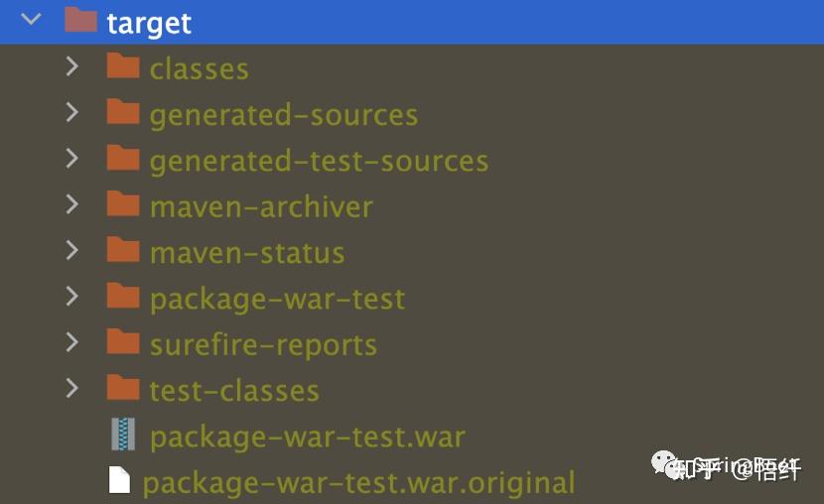Viewport: 824px width, 504px height.
Task: Select the maven-archiver folder name
Action: point(261,206)
